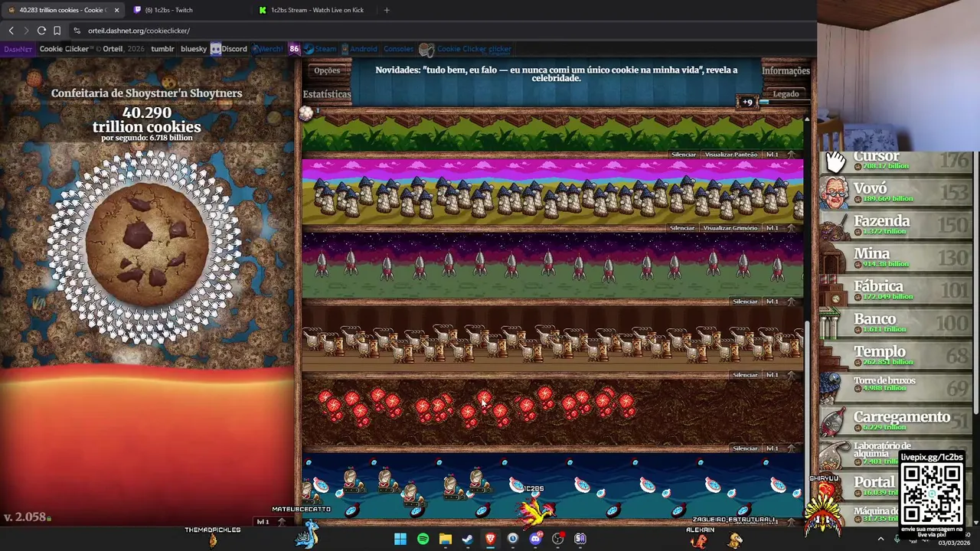The height and width of the screenshot is (551, 980).
Task: Mute the wizard tower row via Silenciar
Action: pos(682,228)
